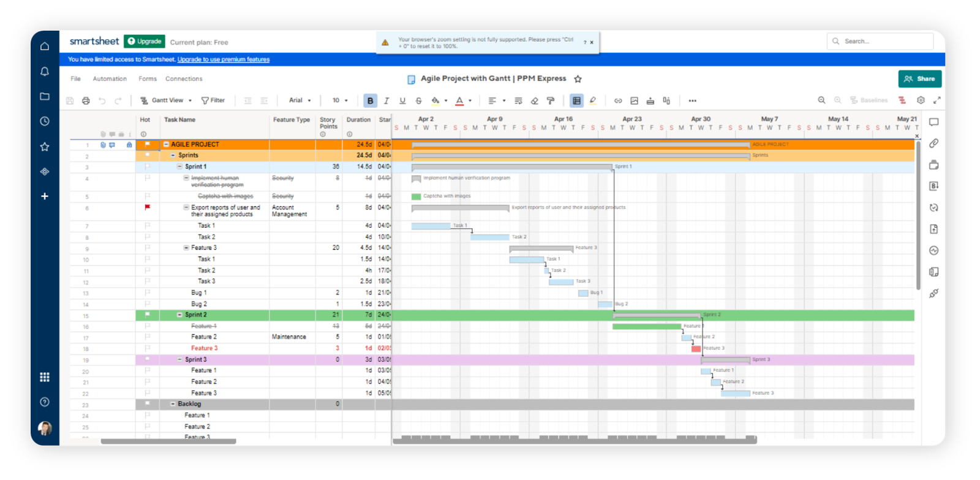Viewport: 980px width, 480px height.
Task: Open Conversations panel in right rail
Action: click(933, 122)
